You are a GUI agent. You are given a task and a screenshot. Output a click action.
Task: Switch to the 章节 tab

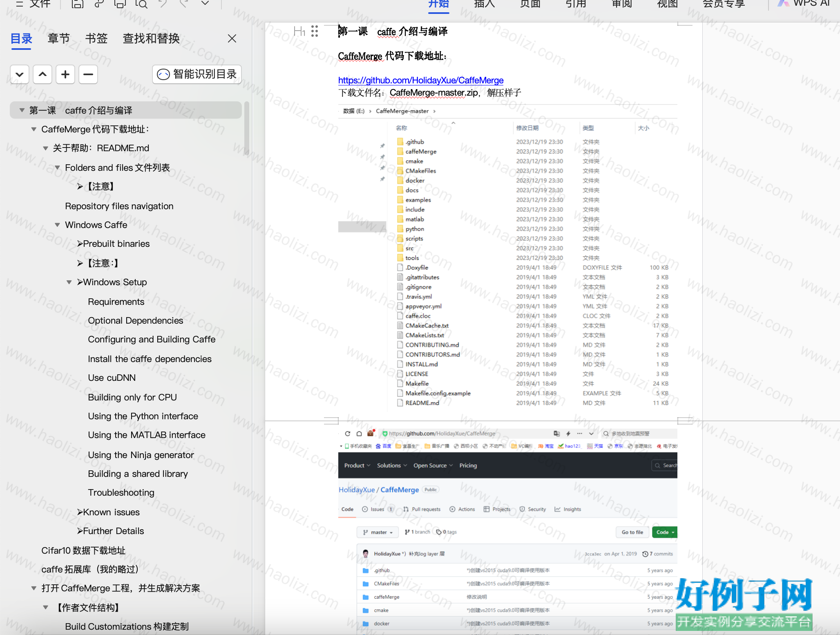59,38
